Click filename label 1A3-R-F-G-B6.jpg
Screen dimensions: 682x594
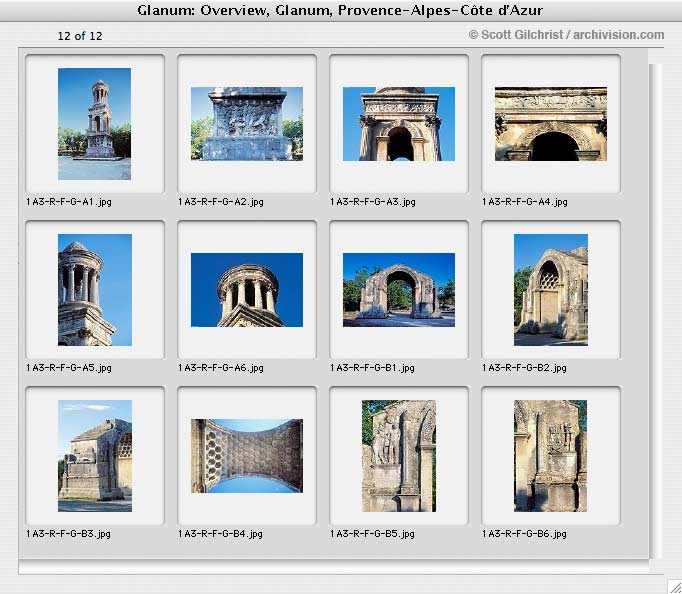point(524,534)
